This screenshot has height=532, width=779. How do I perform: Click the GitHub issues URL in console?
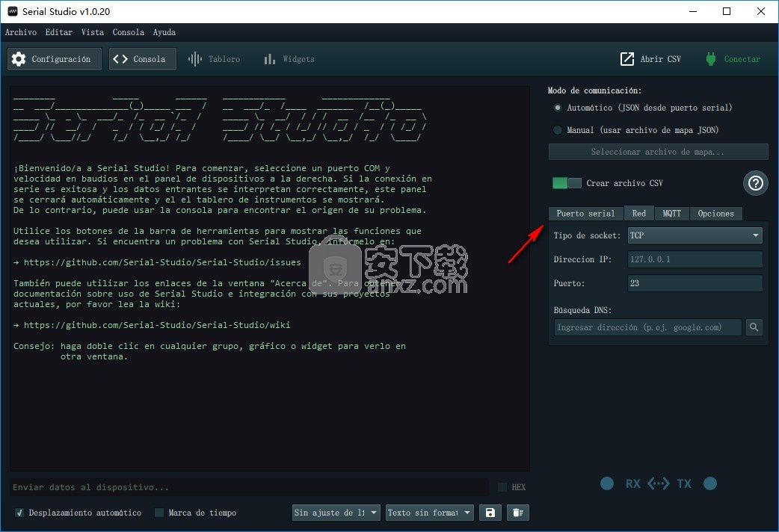162,262
